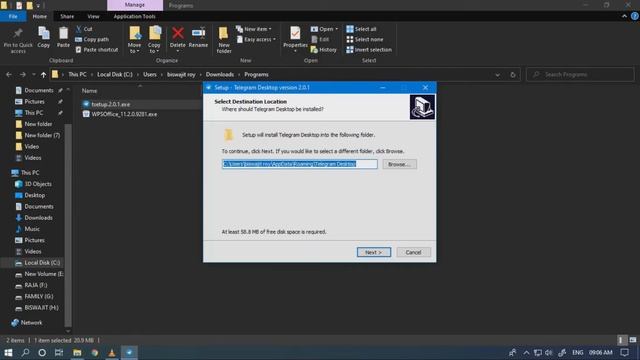Click Local Disk (C:) breadcrumb
The image size is (640, 360).
pos(115,75)
